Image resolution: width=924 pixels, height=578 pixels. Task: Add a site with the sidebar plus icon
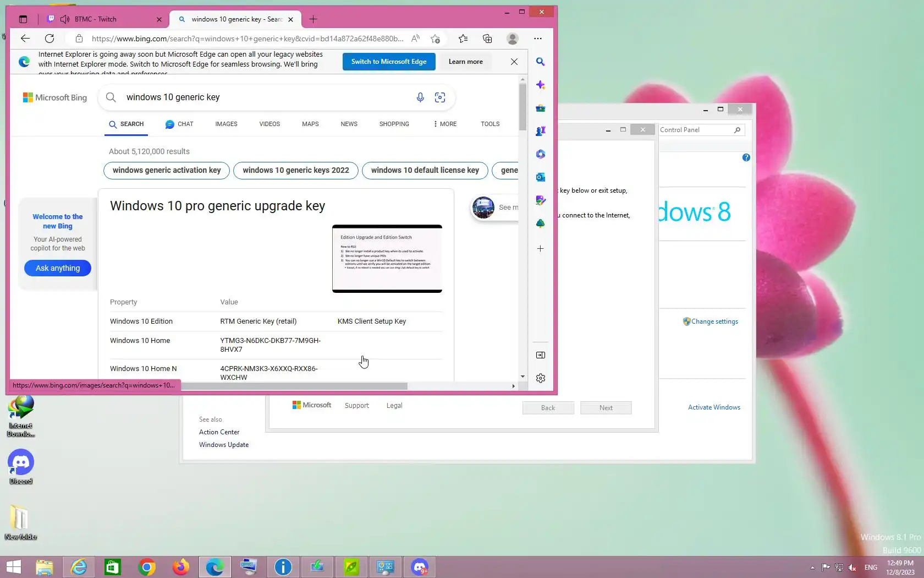pos(541,249)
